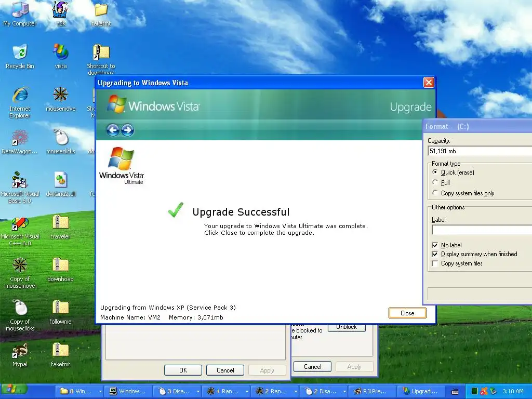
Task: Open the My Computer desktop icon
Action: click(x=20, y=14)
